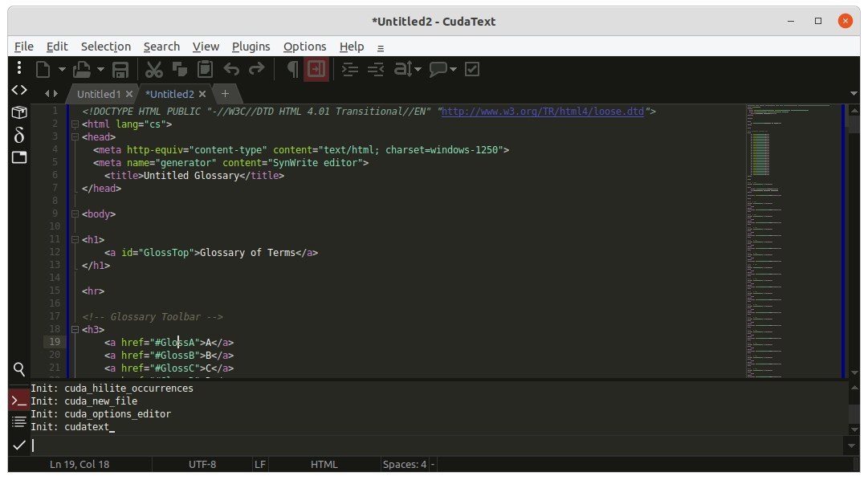Viewport: 868px width, 480px height.
Task: Click the Undo arrow icon
Action: tap(231, 70)
